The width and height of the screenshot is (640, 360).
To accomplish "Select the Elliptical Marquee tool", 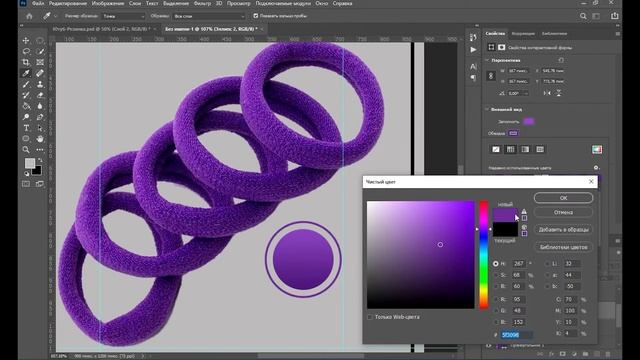I will coord(40,40).
